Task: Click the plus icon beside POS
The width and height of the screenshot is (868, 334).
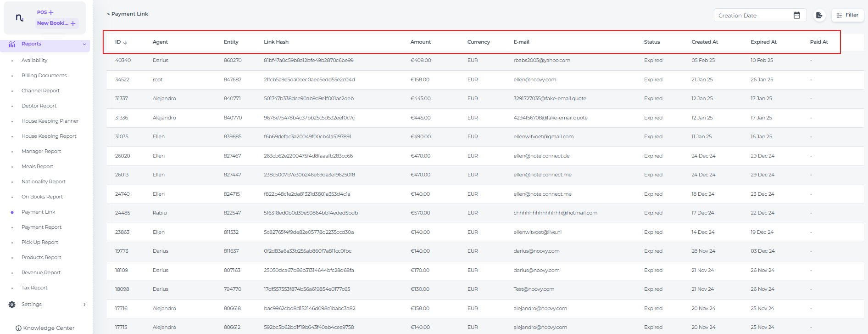Action: 51,12
